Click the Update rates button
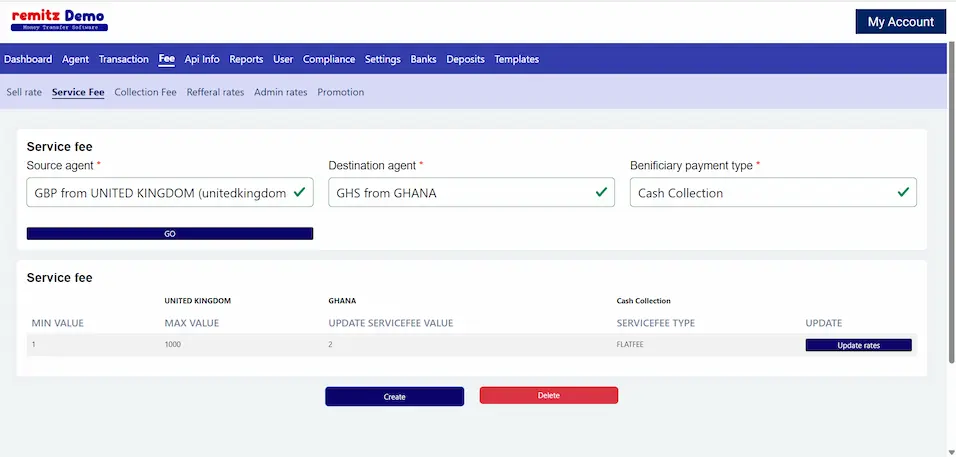The image size is (956, 457). click(858, 345)
